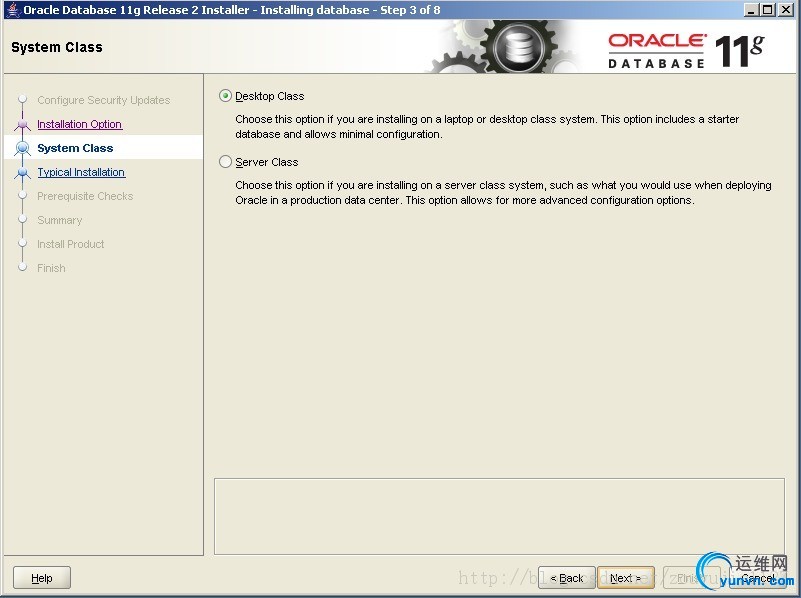Select the Desktop Class radio button

click(x=225, y=96)
